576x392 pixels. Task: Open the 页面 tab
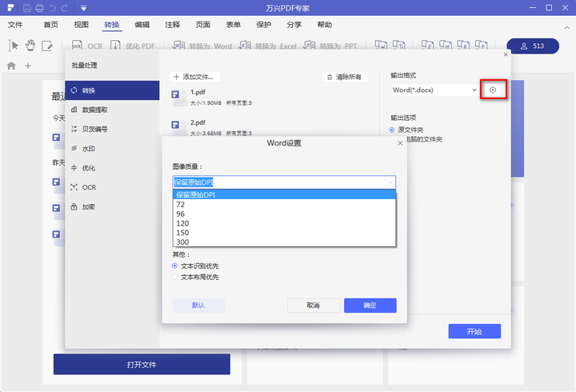[202, 25]
